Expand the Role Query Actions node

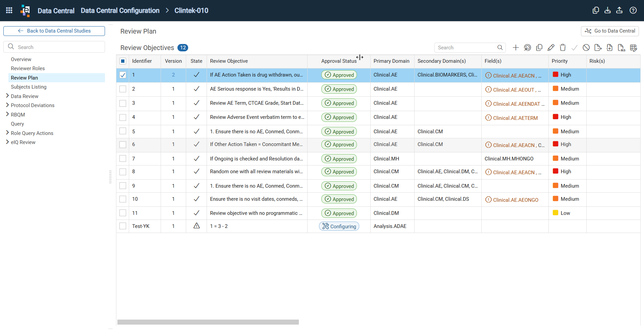(7, 133)
